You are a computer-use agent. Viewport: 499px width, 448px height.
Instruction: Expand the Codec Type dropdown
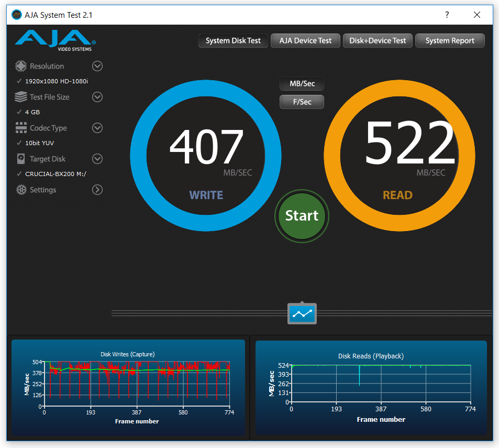click(97, 128)
